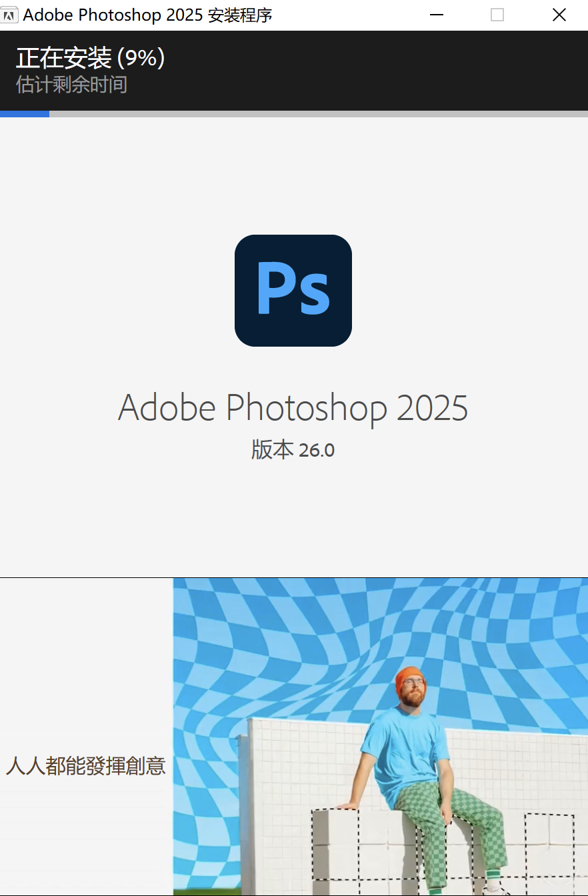The image size is (588, 896).
Task: Click the Adobe icon in the title bar
Action: (x=9, y=15)
